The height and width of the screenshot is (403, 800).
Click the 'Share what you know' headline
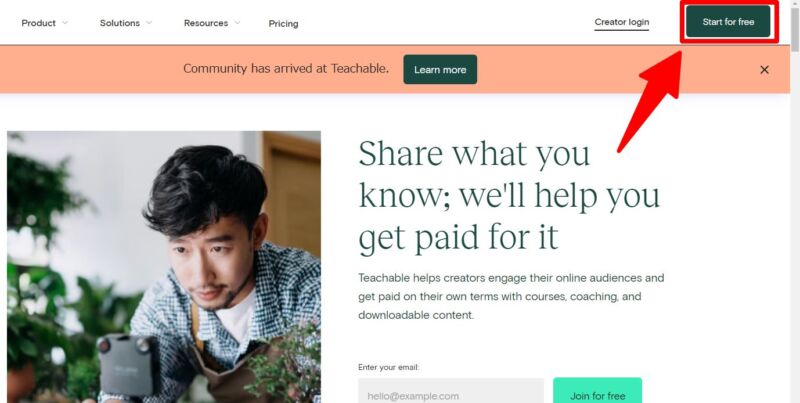click(x=509, y=196)
